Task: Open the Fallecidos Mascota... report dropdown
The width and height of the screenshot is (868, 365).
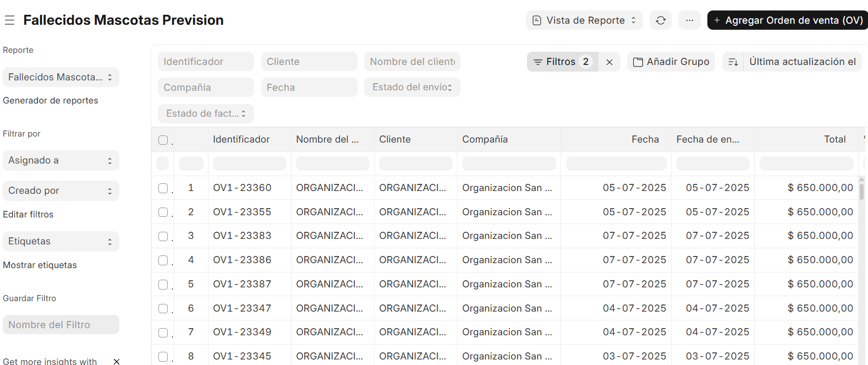Action: tap(61, 77)
